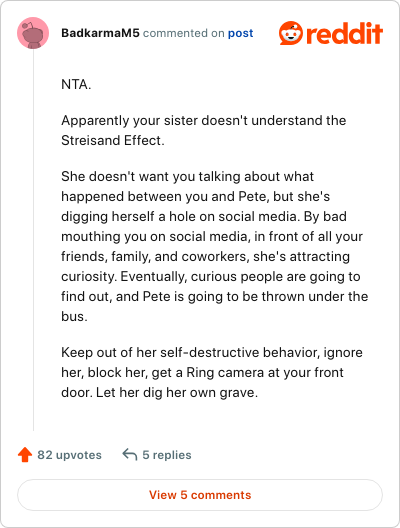Viewport: 400px width, 528px height.
Task: Click the "82 upvotes" count
Action: click(x=69, y=455)
